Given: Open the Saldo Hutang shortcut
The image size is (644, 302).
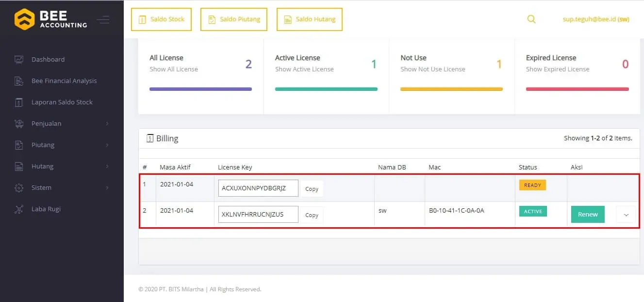Looking at the screenshot, I should point(310,19).
